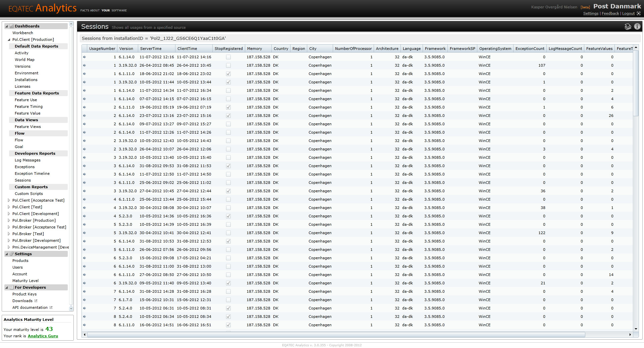
Task: Open the info icon in Sessions header
Action: coord(637,26)
